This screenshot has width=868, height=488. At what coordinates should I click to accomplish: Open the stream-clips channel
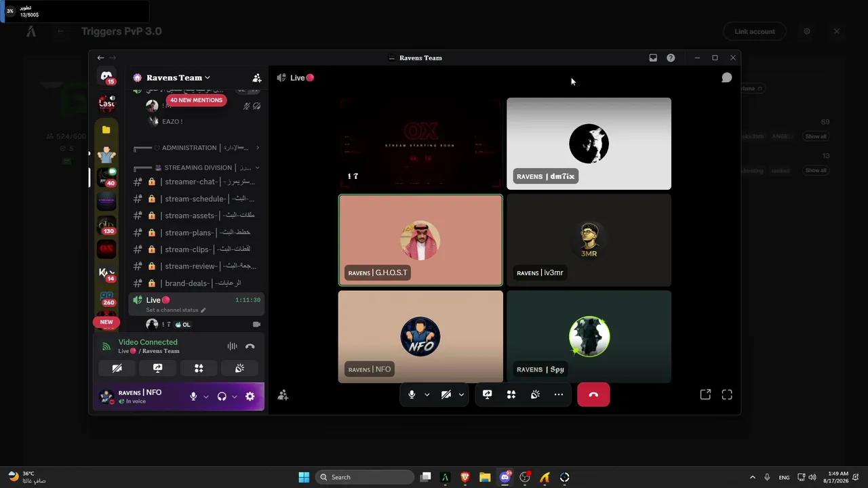click(x=196, y=249)
